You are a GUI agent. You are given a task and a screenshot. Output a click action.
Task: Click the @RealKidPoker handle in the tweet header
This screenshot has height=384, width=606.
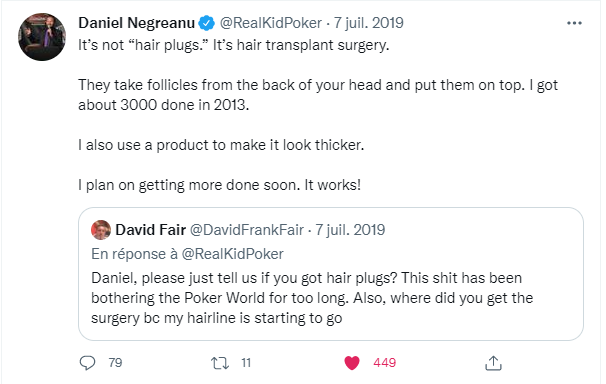click(x=271, y=23)
